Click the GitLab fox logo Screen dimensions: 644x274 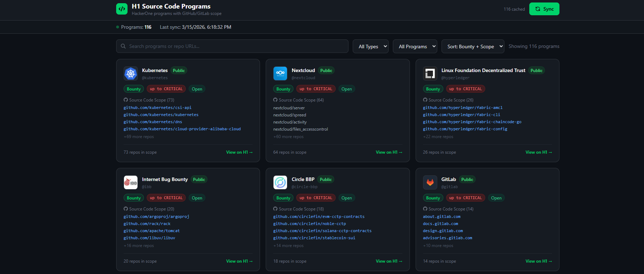click(x=430, y=182)
